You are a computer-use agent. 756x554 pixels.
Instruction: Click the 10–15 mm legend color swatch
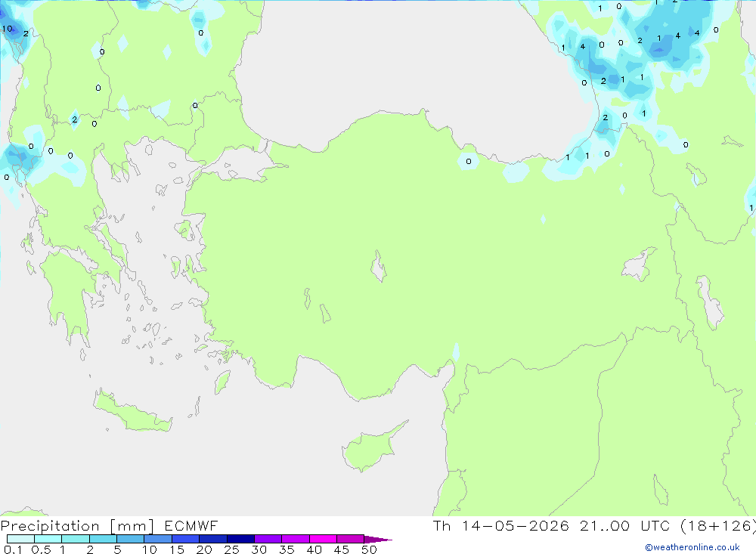pyautogui.click(x=158, y=539)
